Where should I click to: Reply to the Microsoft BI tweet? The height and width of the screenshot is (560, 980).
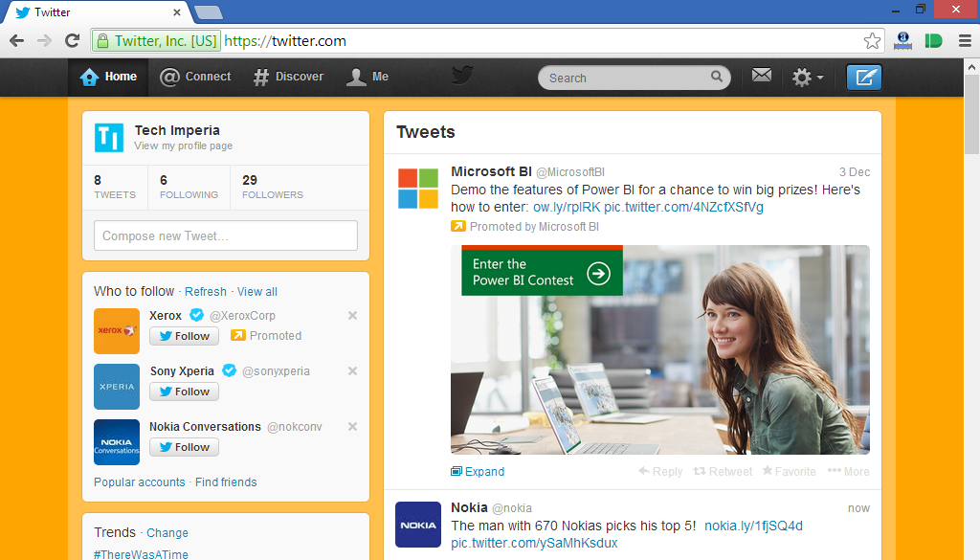pos(660,472)
